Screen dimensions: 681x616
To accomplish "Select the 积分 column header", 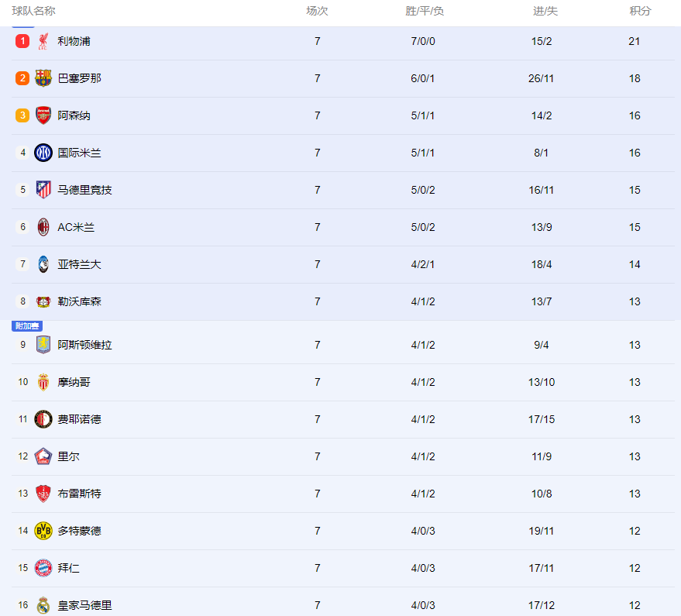I will (x=640, y=11).
